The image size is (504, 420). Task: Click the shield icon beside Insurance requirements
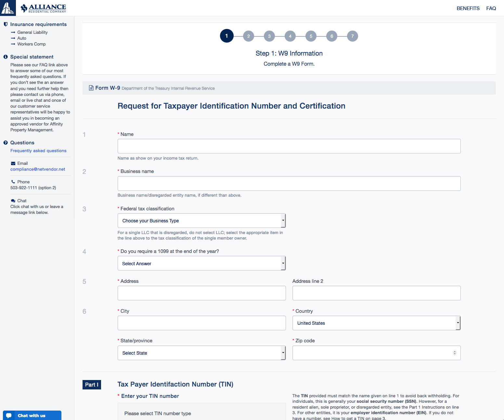tap(6, 24)
